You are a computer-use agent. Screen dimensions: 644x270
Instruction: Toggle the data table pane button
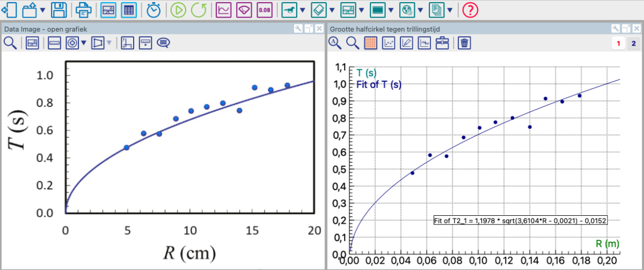pos(128,10)
